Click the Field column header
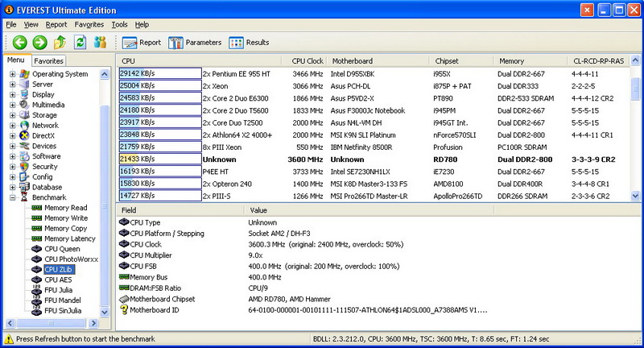The width and height of the screenshot is (644, 348). pyautogui.click(x=180, y=210)
